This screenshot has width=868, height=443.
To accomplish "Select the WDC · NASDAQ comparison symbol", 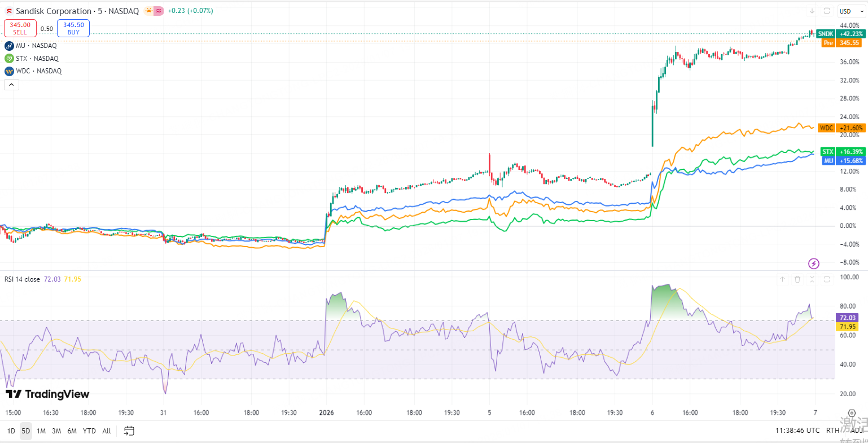I will pos(39,71).
